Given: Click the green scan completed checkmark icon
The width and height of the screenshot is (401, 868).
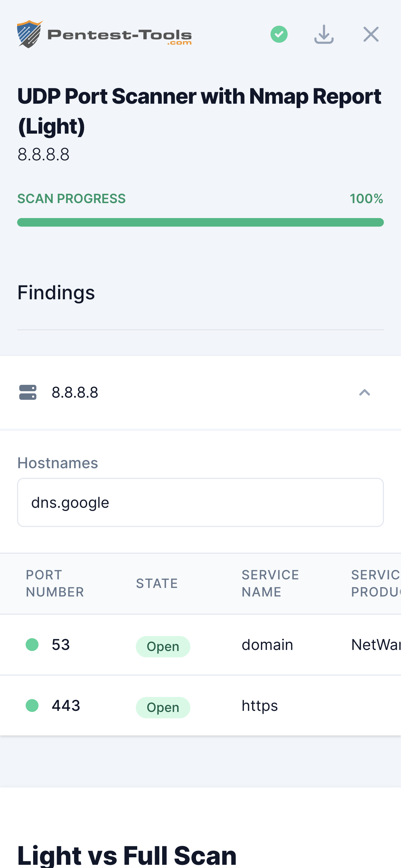Looking at the screenshot, I should [x=279, y=34].
